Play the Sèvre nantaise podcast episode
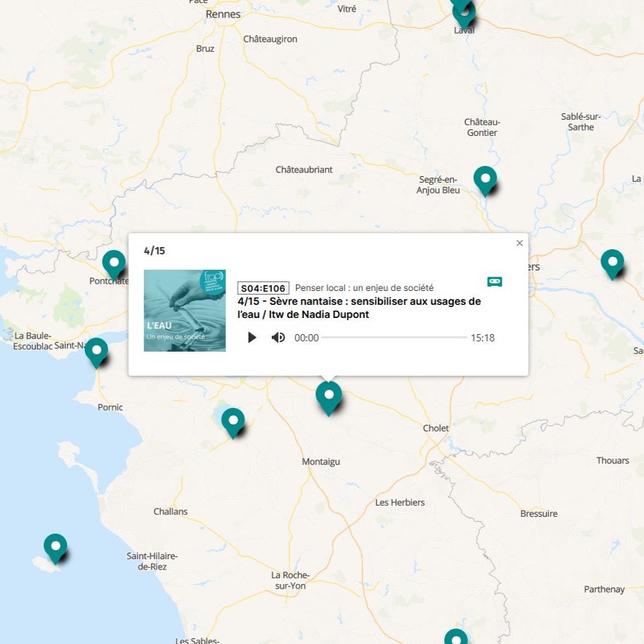 tap(252, 338)
